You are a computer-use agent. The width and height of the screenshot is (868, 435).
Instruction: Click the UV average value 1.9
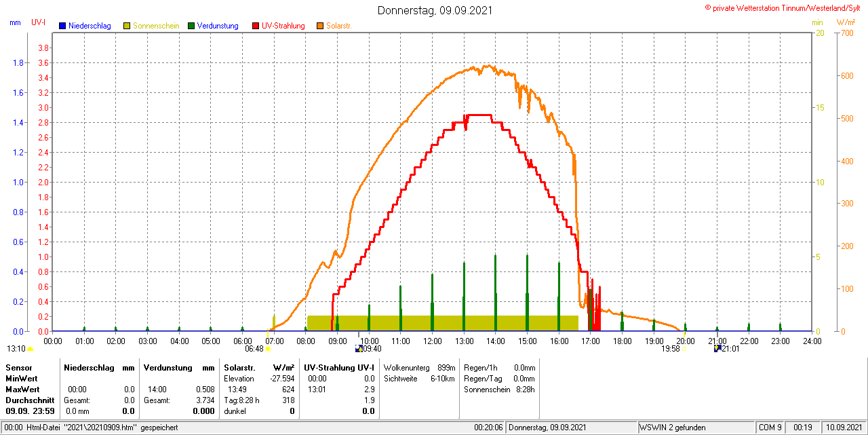click(x=369, y=400)
